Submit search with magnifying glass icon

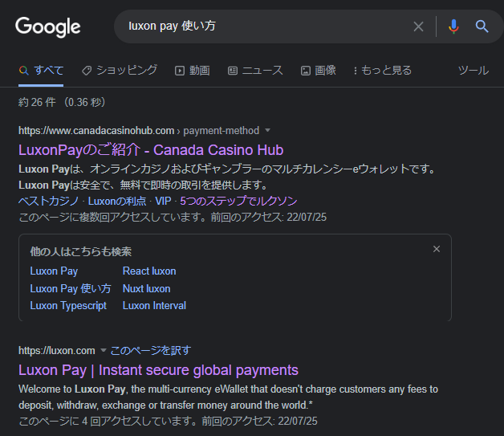point(482,26)
